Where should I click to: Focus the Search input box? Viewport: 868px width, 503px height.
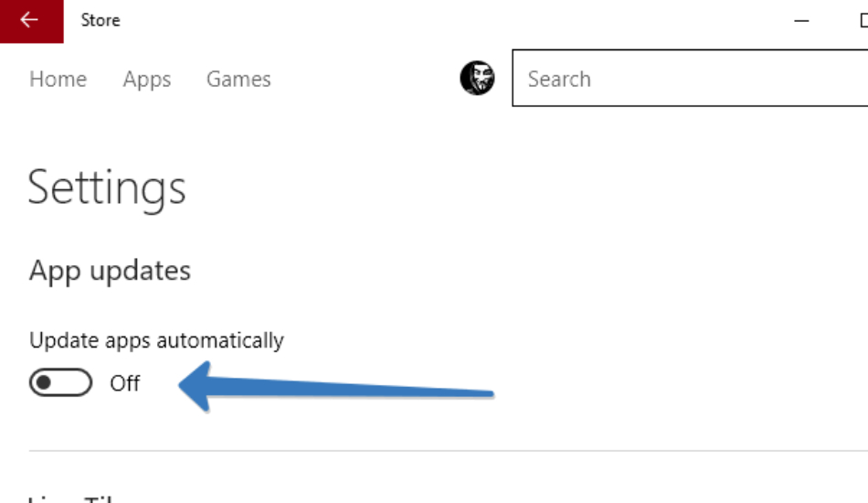690,78
